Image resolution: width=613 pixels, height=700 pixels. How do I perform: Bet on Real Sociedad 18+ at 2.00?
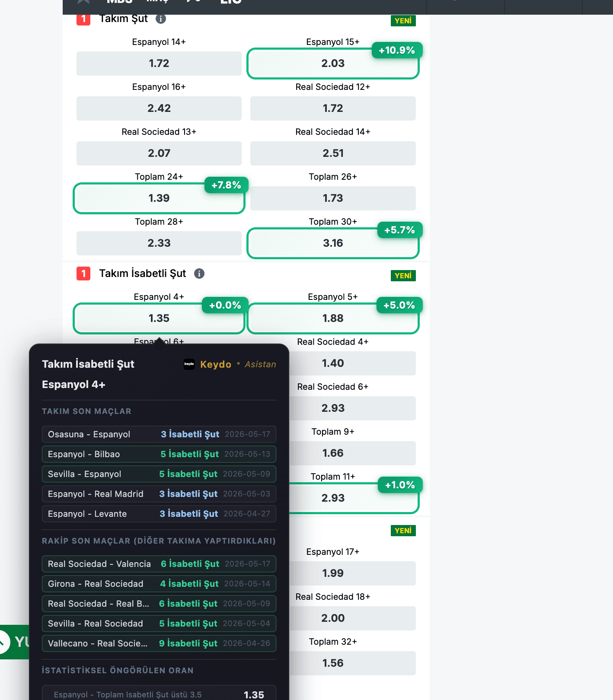tap(352, 618)
